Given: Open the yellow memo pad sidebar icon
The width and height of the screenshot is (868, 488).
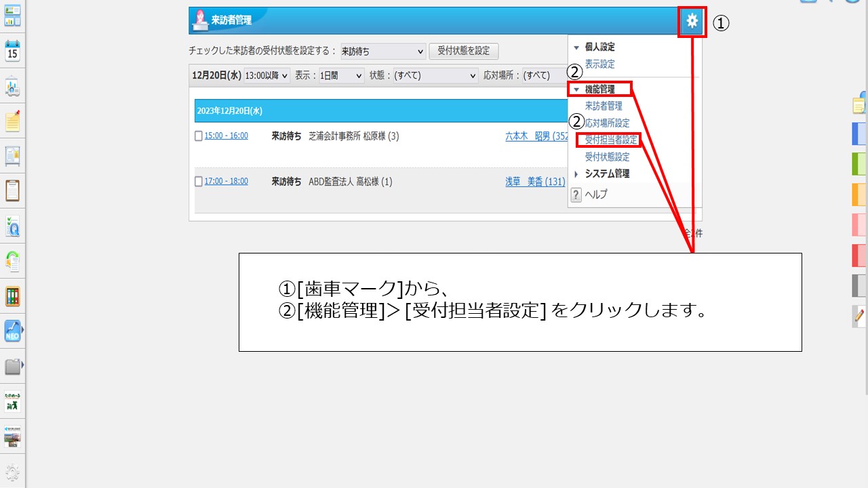Looking at the screenshot, I should (12, 121).
